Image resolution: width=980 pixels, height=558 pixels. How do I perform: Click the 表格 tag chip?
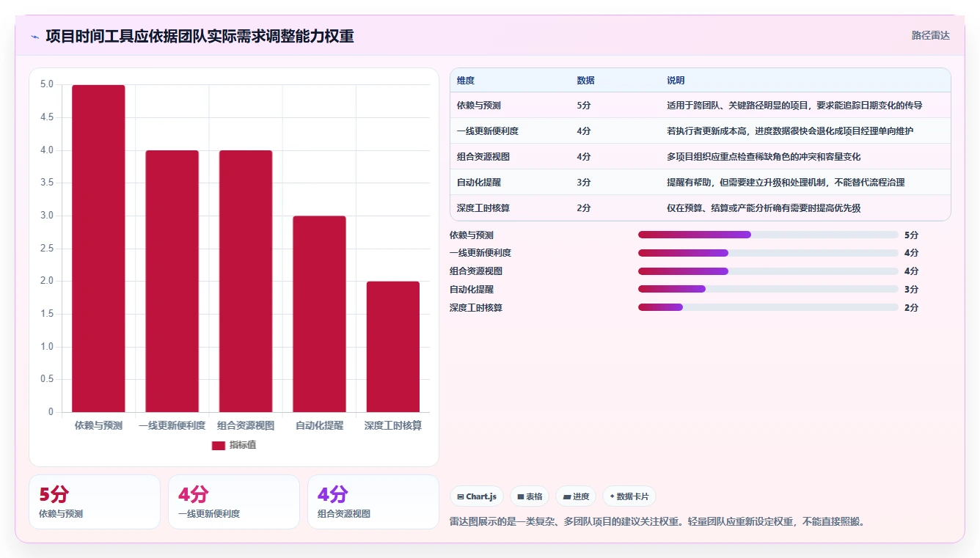click(530, 496)
